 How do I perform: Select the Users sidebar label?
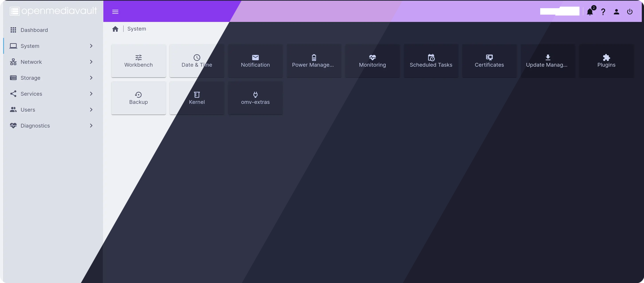(28, 110)
